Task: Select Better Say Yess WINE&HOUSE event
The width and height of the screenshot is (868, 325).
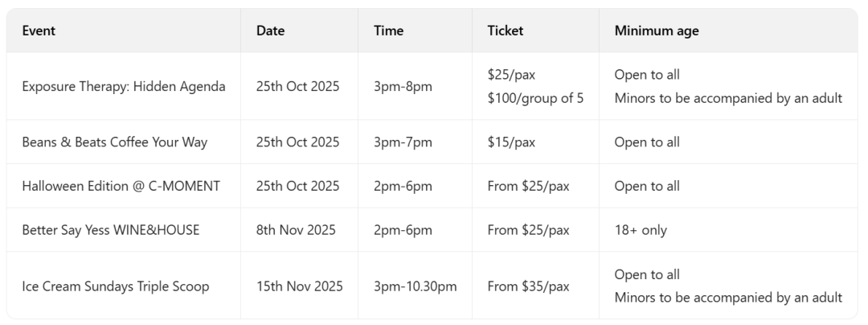Action: click(111, 230)
